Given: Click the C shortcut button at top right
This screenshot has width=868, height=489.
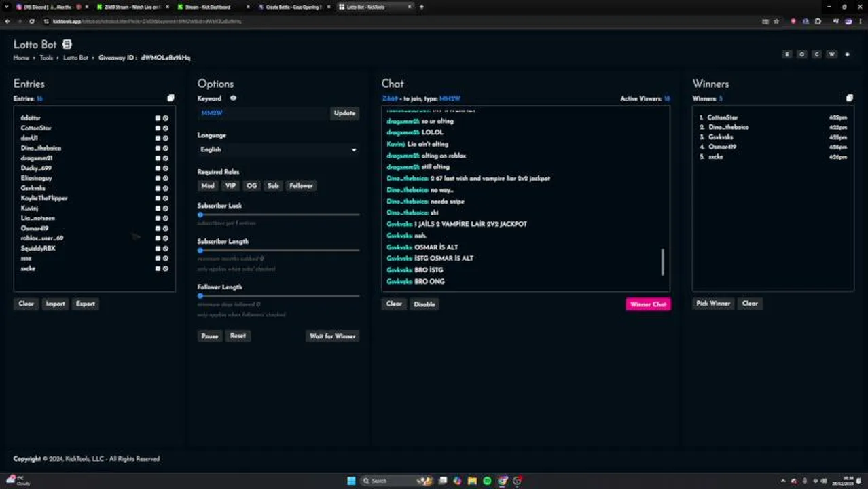Looking at the screenshot, I should coord(817,54).
